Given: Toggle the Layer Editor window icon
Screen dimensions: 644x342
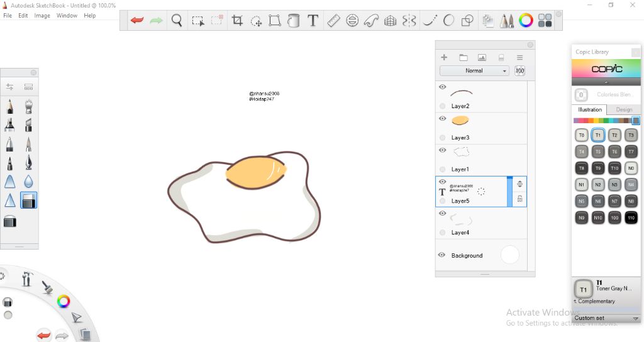Looking at the screenshot, I should click(488, 21).
